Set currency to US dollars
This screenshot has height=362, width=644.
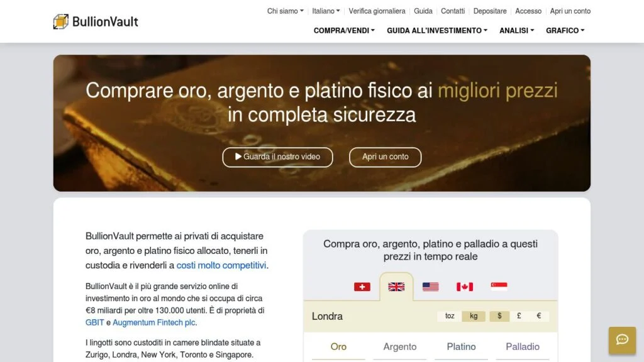[x=499, y=316]
